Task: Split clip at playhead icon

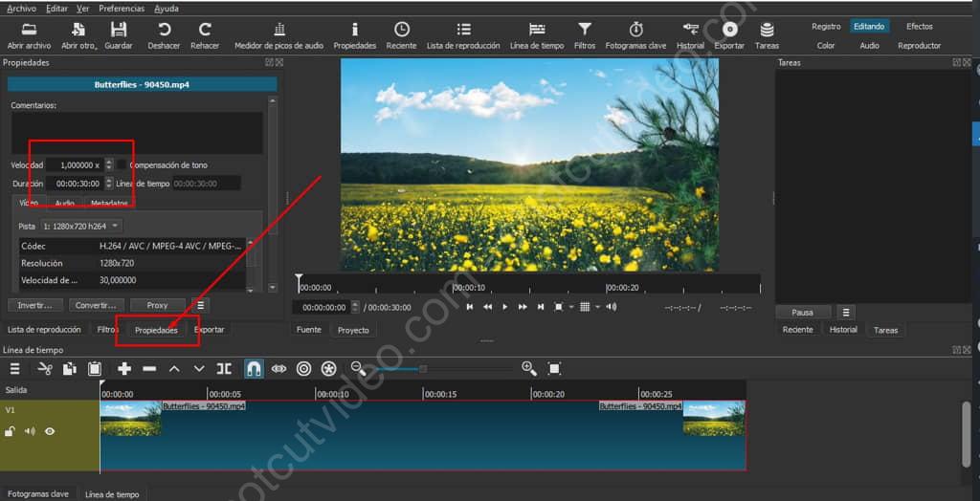Action: tap(224, 368)
